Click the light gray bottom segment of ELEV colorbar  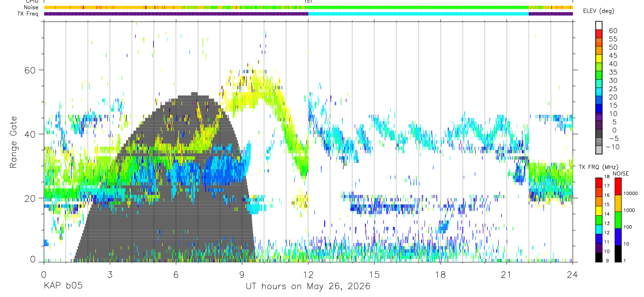click(x=599, y=149)
